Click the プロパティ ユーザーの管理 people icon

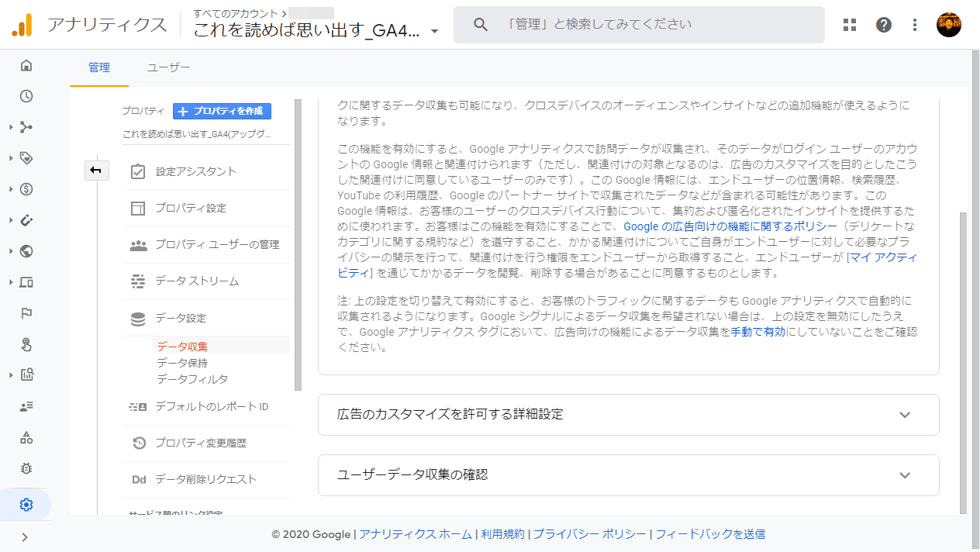click(139, 245)
